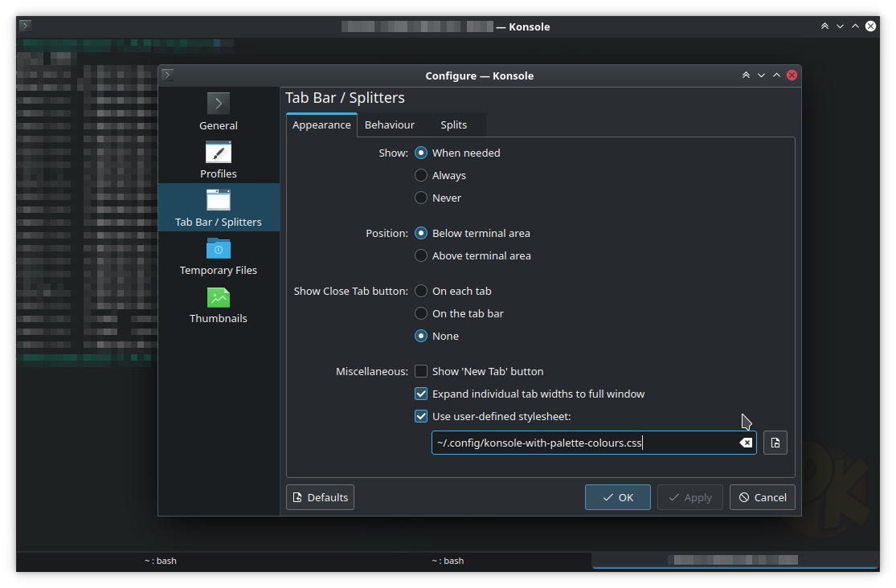
Task: Restore settings with the Defaults button
Action: 320,497
